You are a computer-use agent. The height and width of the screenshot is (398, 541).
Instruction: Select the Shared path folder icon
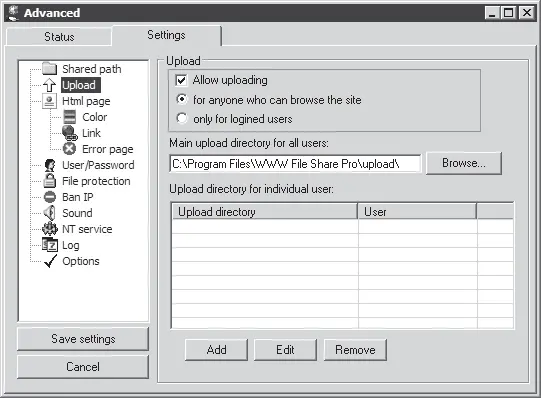click(50, 69)
